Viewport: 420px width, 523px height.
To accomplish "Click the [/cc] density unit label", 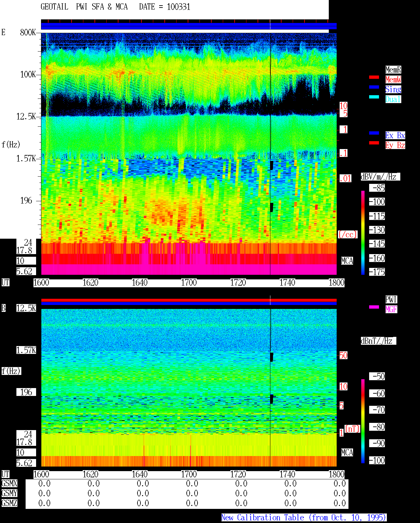I will click(347, 235).
